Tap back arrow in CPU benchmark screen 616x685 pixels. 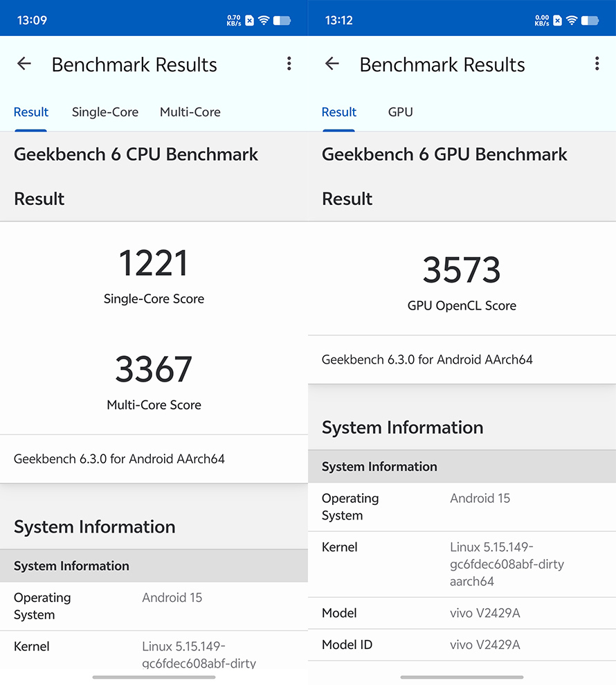tap(24, 64)
